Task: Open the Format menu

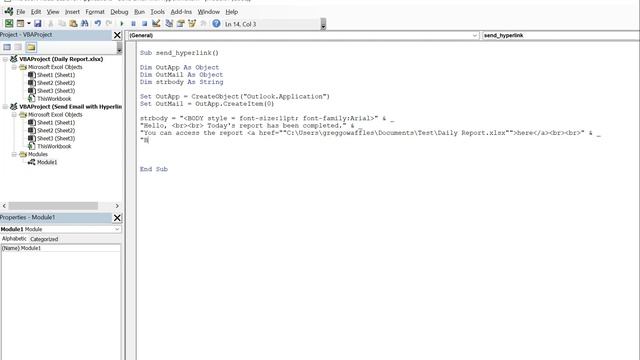Action: (95, 12)
